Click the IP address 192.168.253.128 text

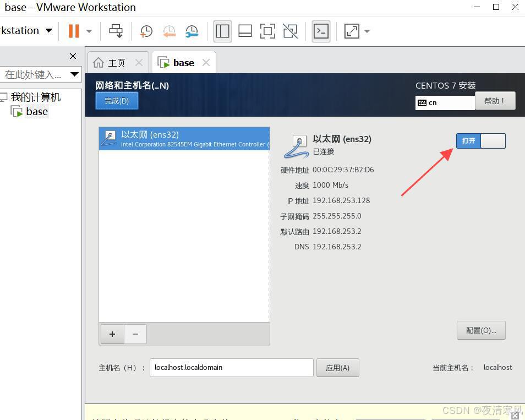[x=341, y=200]
